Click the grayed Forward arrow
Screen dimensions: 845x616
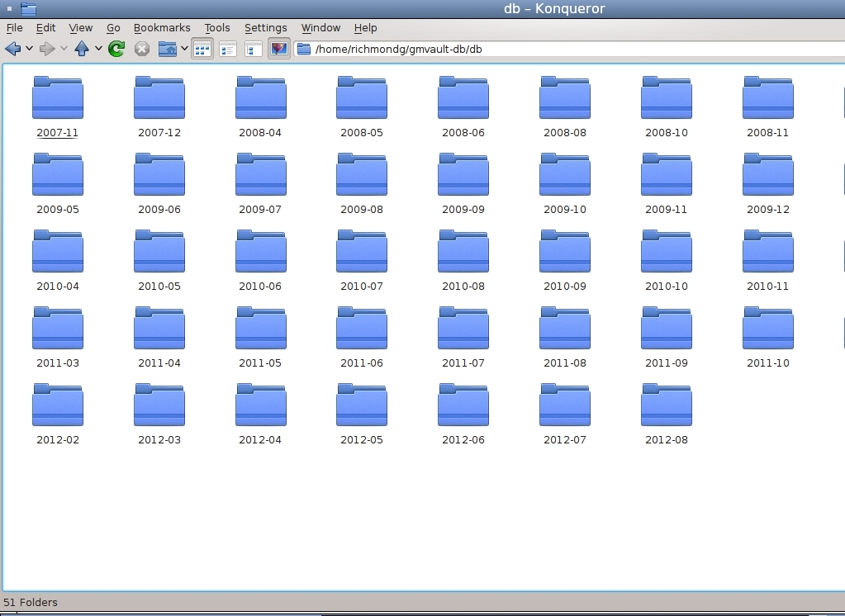(x=47, y=49)
